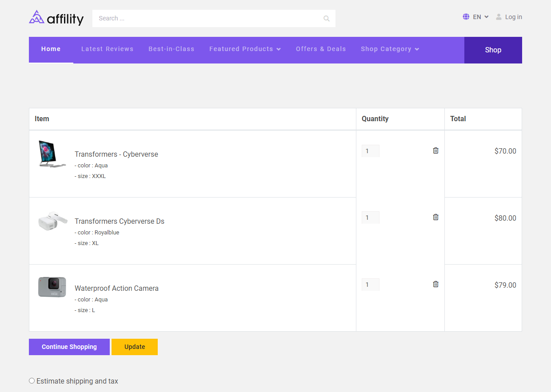
Task: Expand the Featured Products menu
Action: 245,49
